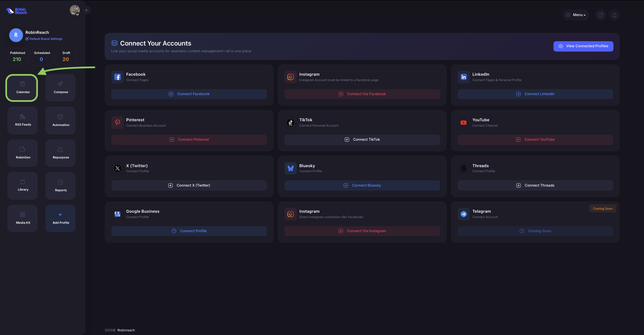Click Connect Via Instagram button
This screenshot has height=335, width=644.
point(362,231)
